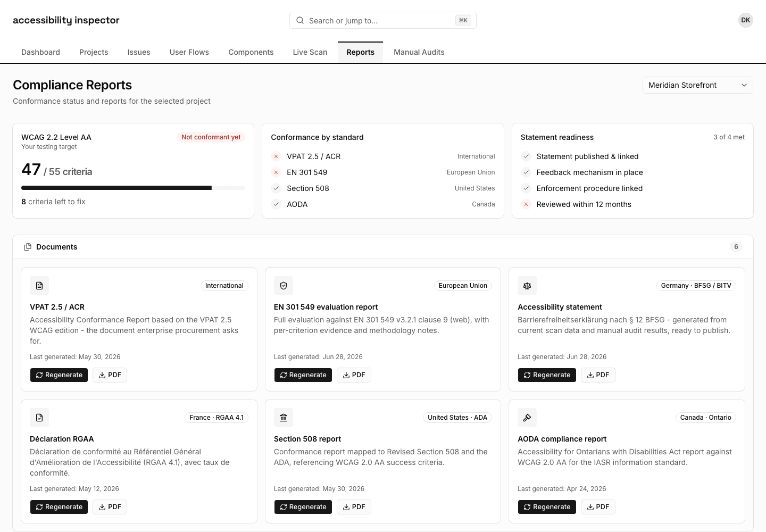The width and height of the screenshot is (766, 532).
Task: Click the "WCAG 2.2 Level AA" title
Action: [x=56, y=137]
